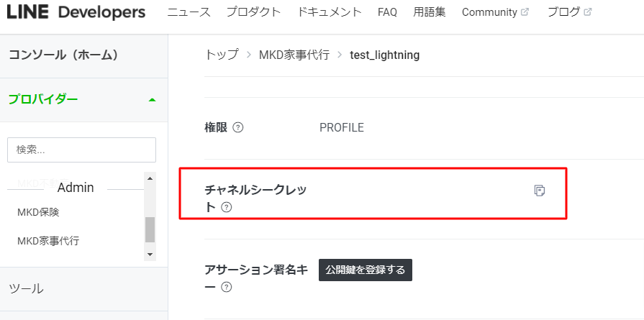Open the help icon next to アサーション署名キー
This screenshot has width=644, height=320.
click(x=227, y=287)
